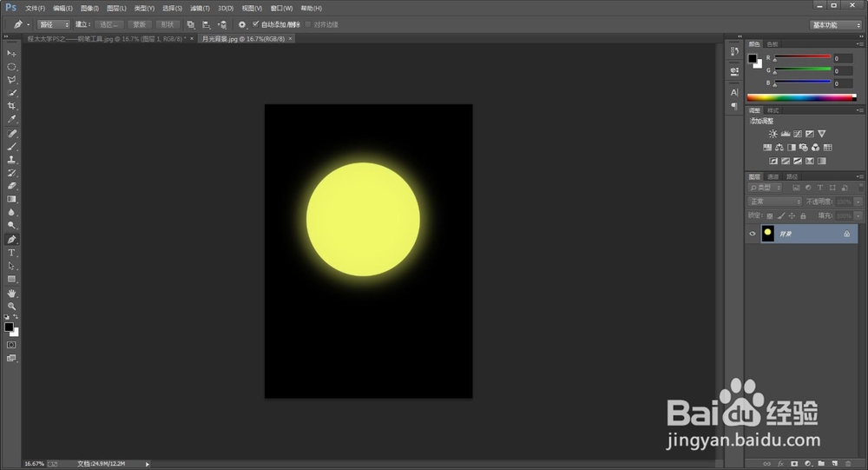
Task: Select the Hand tool
Action: (11, 293)
